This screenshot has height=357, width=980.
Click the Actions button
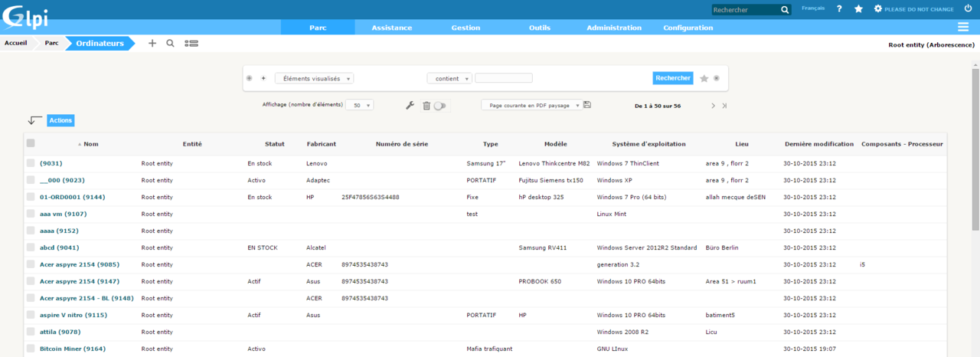tap(60, 120)
